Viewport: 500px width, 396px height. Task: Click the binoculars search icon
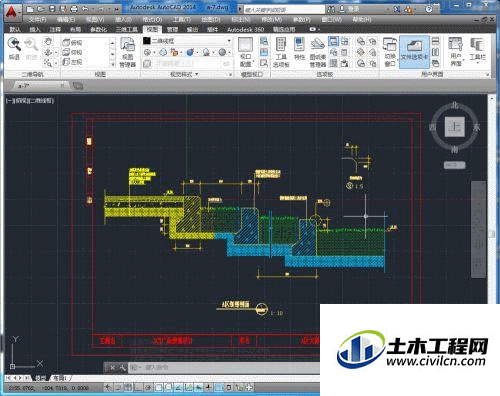[331, 9]
